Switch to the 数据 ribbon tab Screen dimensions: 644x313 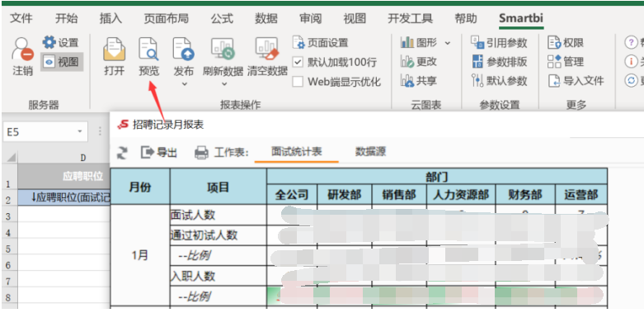266,18
